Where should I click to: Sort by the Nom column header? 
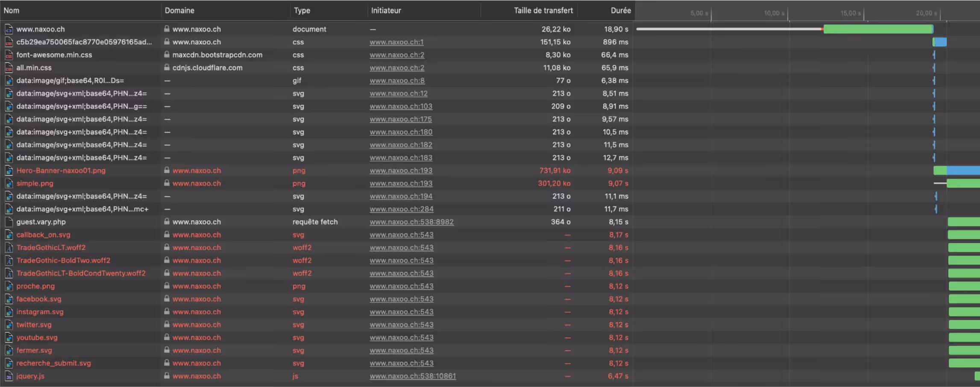point(12,10)
